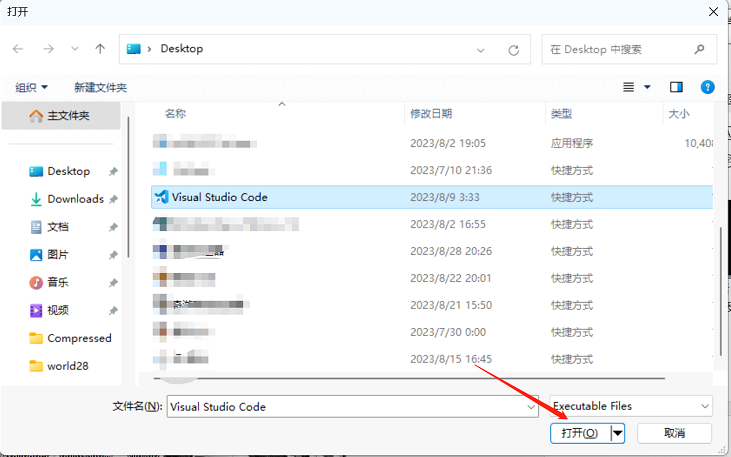Select the file dated 2023/8/2 16:55
Image resolution: width=731 pixels, height=457 pixels.
[432, 224]
